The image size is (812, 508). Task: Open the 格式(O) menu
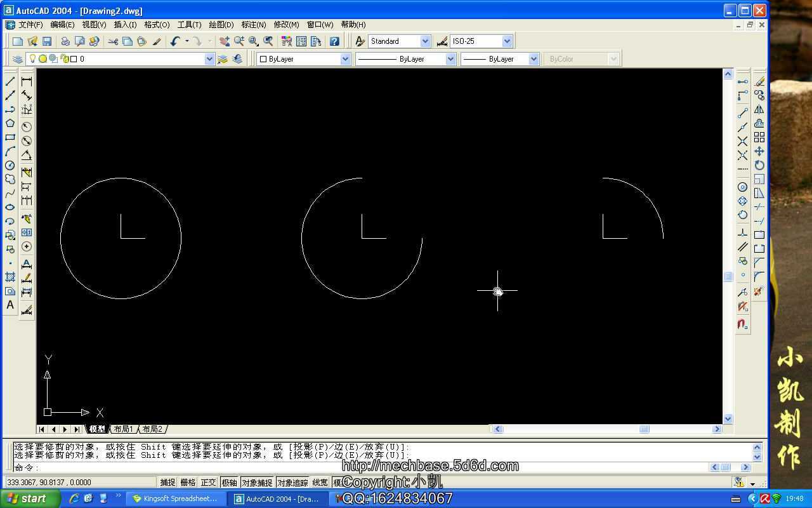pos(157,25)
